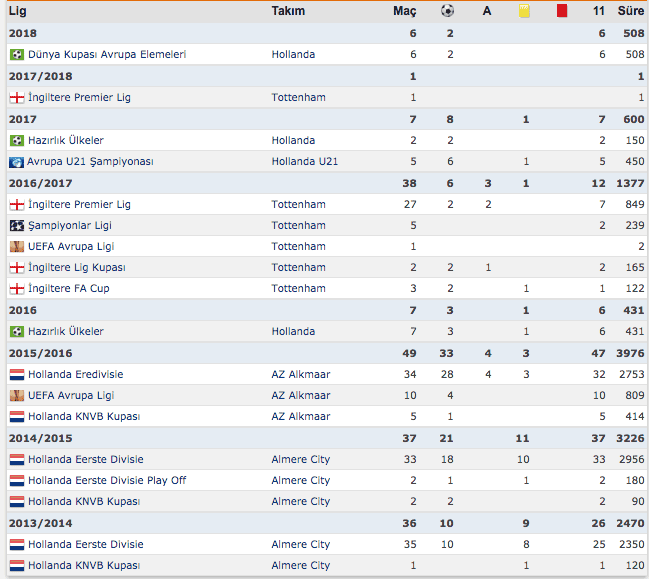Click the Avrupa U21 Şampiyonası tournament icon
649x579 pixels.
click(x=17, y=162)
